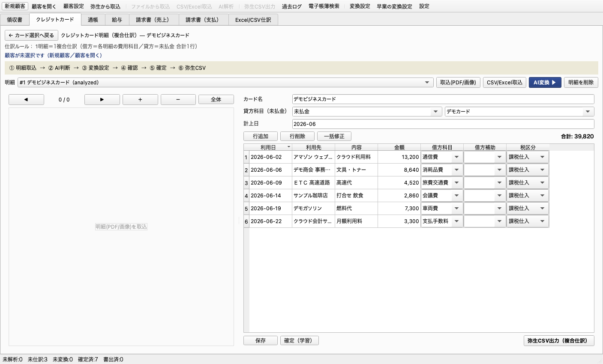Screen dimensions: 603x364
Task: Click 明細(PDF/画像)を取込 placeholder in preview
Action: tap(121, 227)
